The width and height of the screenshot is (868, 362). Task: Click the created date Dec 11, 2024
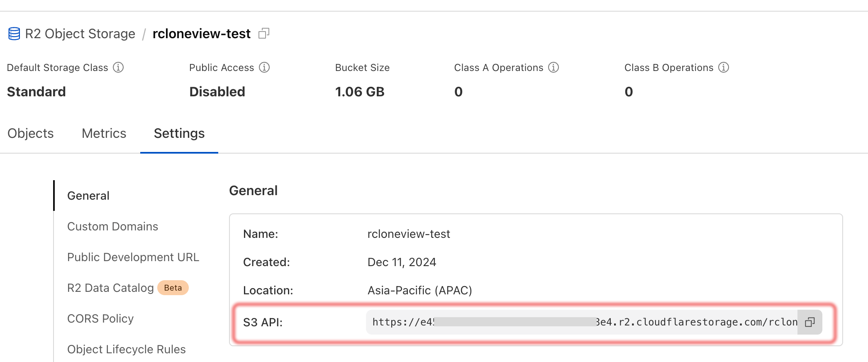point(402,262)
